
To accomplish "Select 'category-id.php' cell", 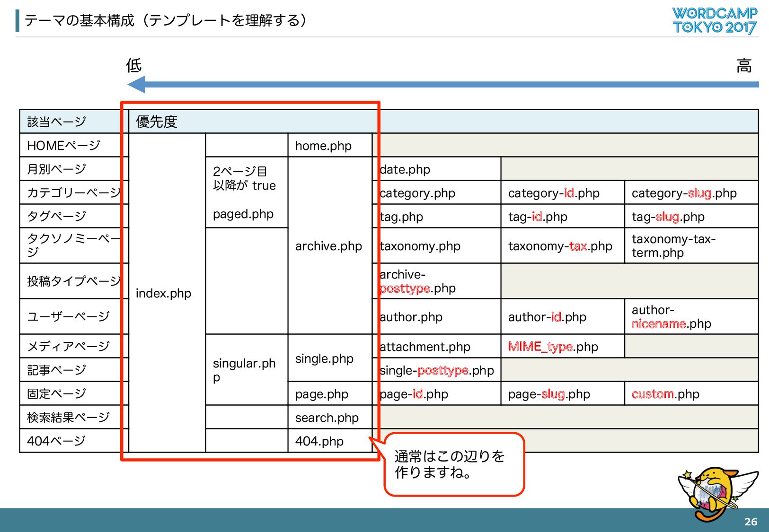I will coord(563,192).
